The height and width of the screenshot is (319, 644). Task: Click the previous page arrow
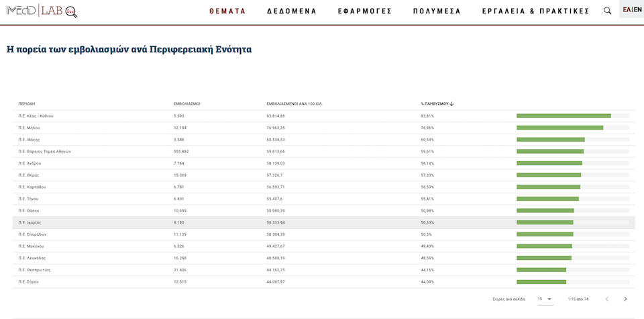point(606,299)
